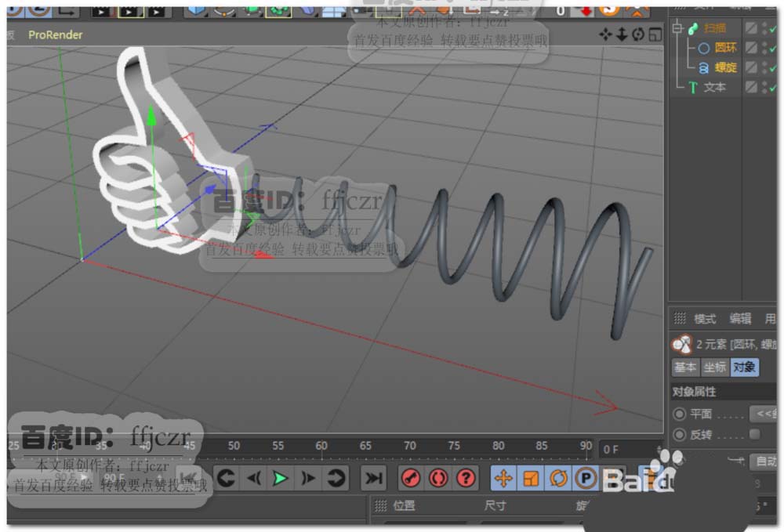Toggle visibility dots for 扫描 row
The height and width of the screenshot is (532, 784).
pos(764,28)
